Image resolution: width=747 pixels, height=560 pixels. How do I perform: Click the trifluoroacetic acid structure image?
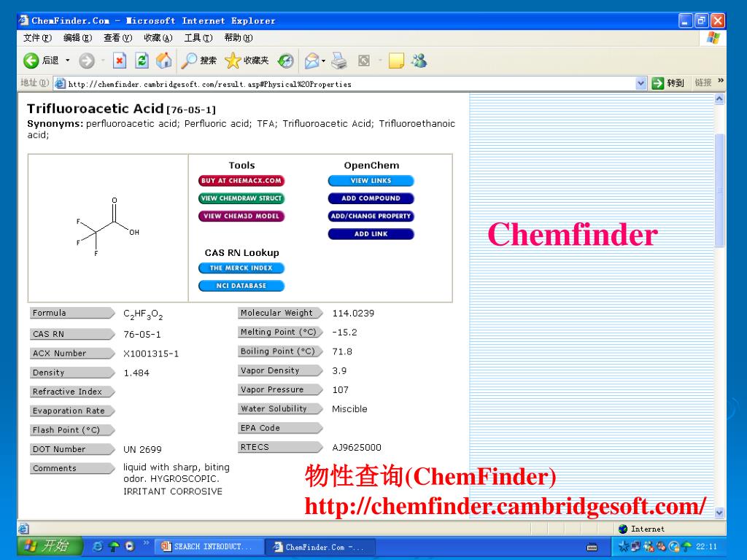pos(108,227)
